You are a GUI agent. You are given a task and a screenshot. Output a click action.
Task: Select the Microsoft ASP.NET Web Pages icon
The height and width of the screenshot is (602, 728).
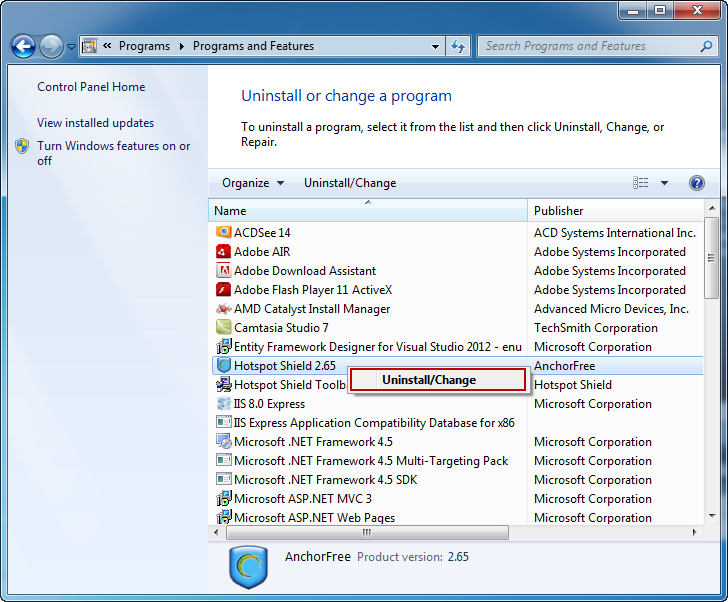[x=223, y=517]
